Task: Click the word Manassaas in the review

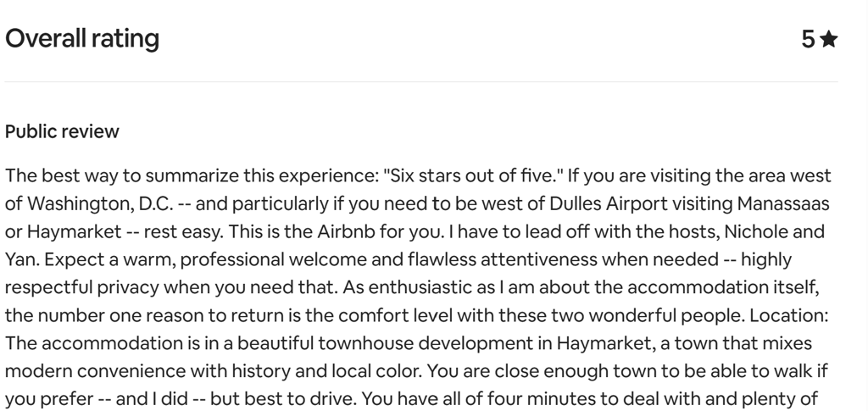Action: pos(783,203)
